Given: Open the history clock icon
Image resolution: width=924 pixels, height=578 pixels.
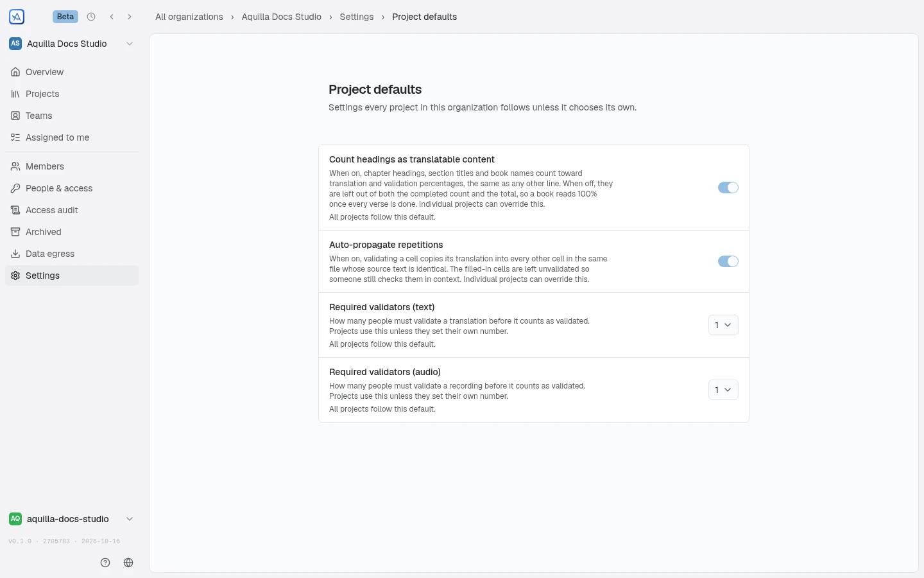Looking at the screenshot, I should point(91,17).
